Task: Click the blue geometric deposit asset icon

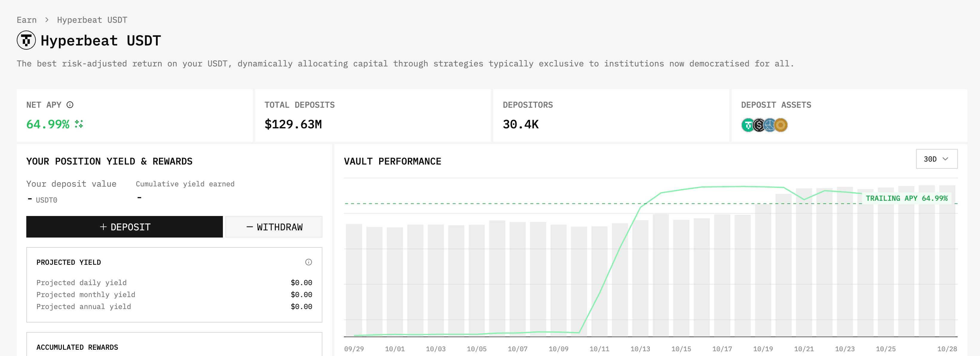Action: (770, 125)
